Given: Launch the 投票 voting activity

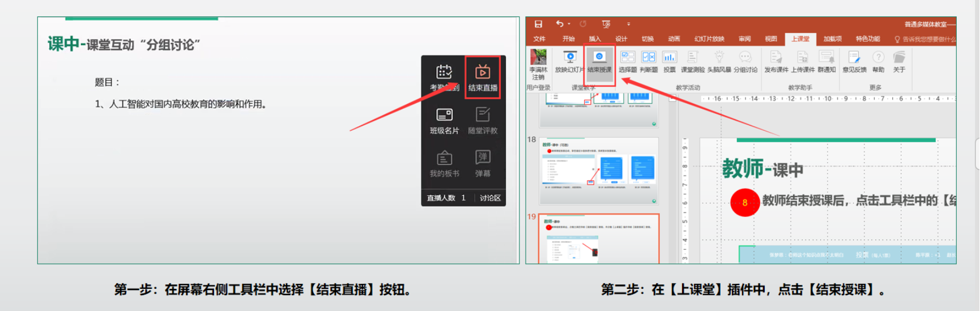Looking at the screenshot, I should coord(670,62).
